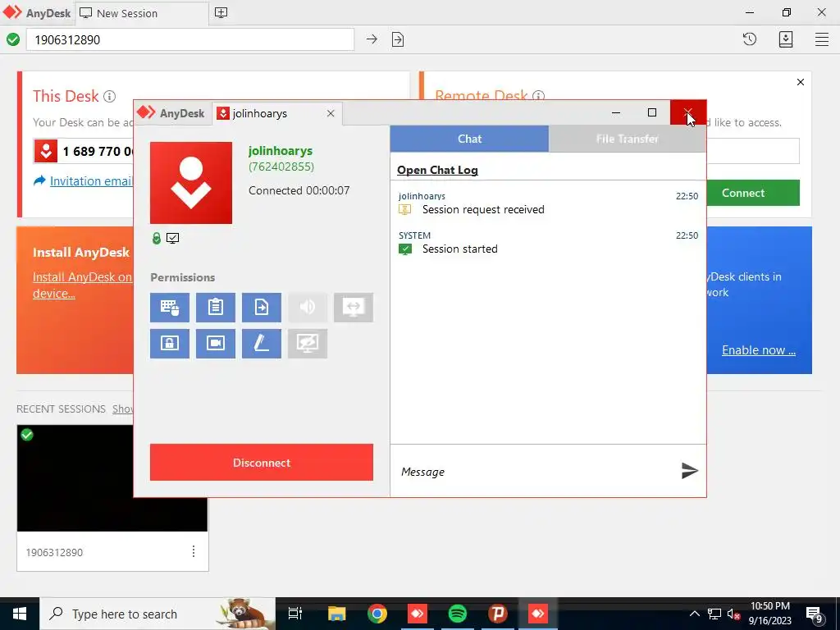
Task: Switch to the File Transfer tab
Action: pos(628,139)
